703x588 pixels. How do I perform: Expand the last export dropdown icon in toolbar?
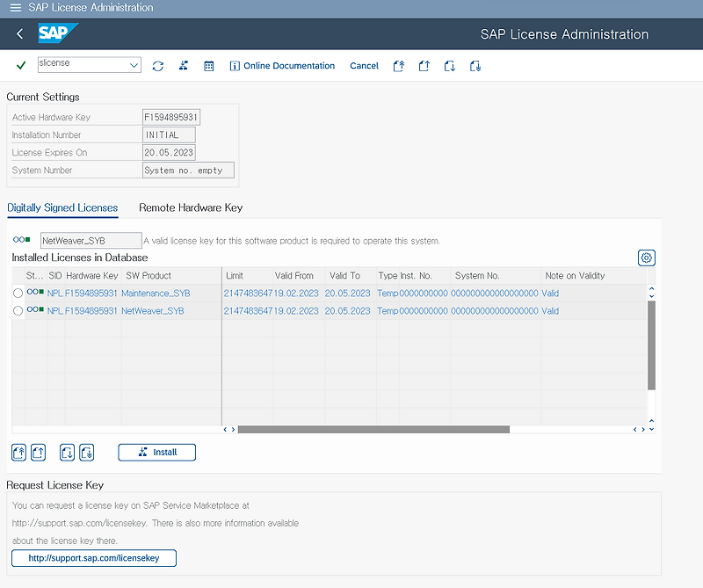pos(475,65)
